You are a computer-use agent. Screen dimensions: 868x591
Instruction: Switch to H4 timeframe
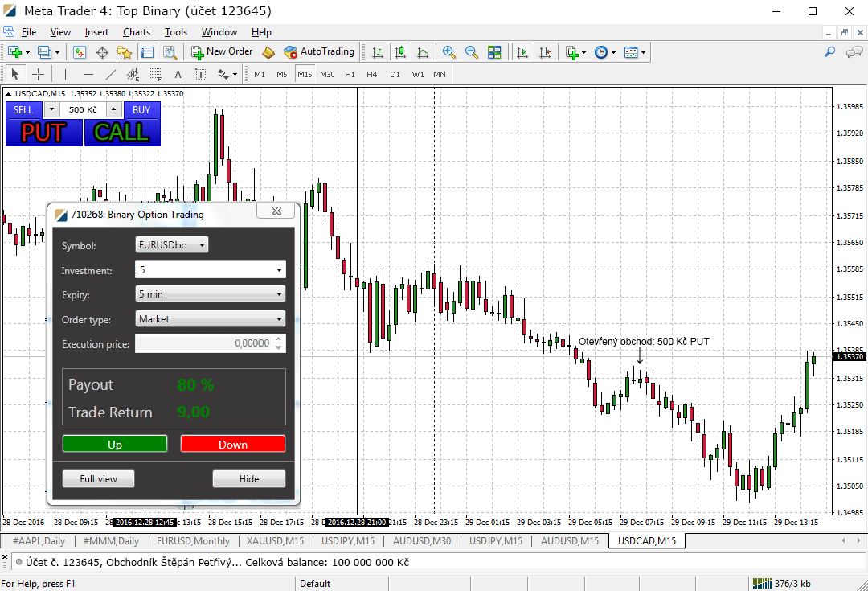tap(371, 74)
